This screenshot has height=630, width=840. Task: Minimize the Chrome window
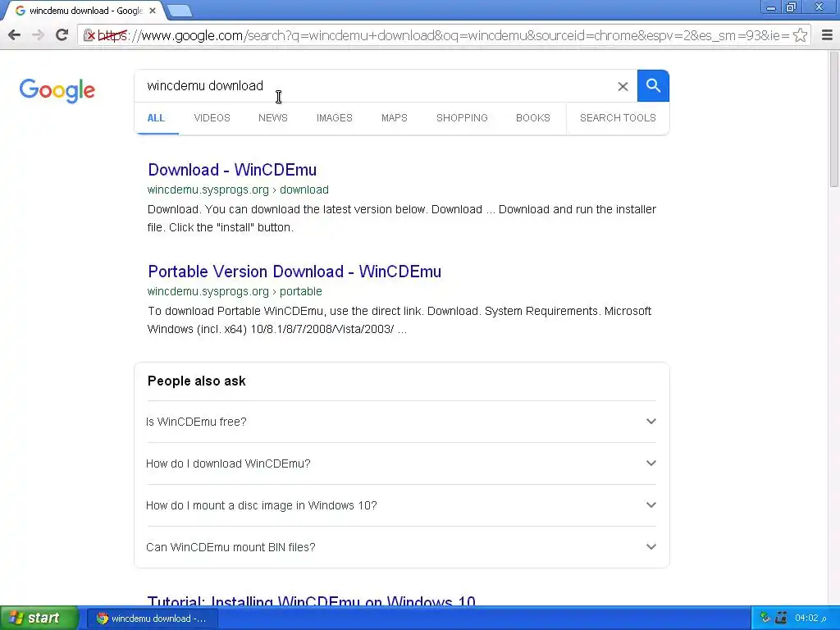(x=771, y=7)
